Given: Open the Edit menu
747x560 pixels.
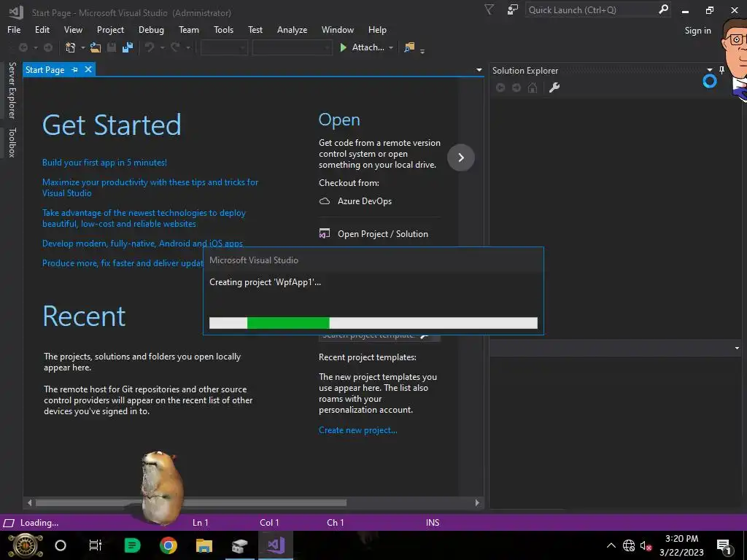Looking at the screenshot, I should 42,29.
